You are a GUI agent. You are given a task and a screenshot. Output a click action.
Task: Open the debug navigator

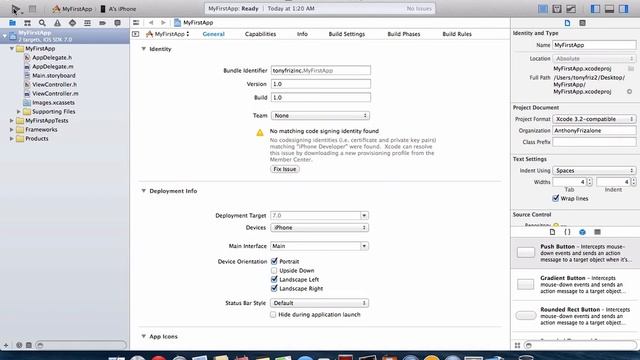click(87, 23)
